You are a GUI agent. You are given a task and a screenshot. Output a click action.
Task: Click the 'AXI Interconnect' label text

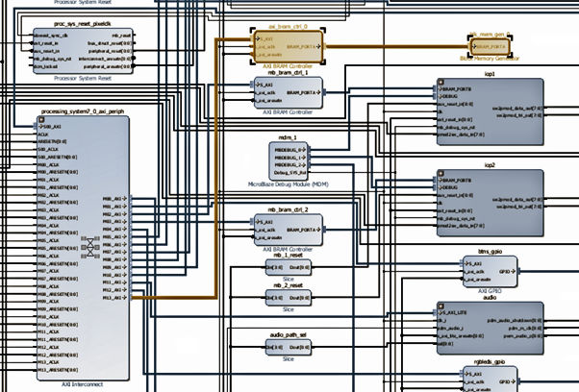coord(83,384)
